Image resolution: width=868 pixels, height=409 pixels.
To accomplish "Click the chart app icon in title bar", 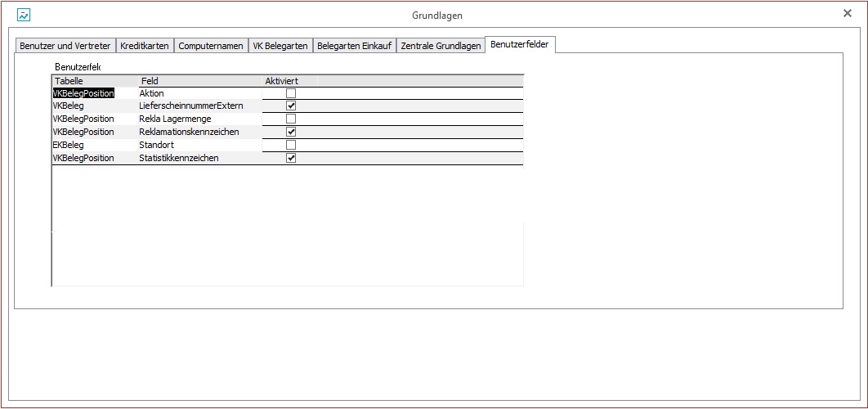I will [x=24, y=15].
